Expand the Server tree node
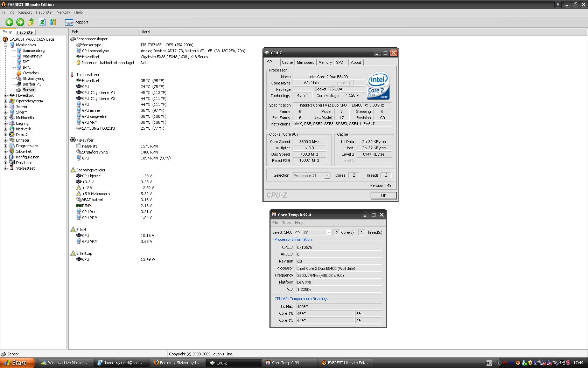The width and height of the screenshot is (588, 368). coord(6,107)
